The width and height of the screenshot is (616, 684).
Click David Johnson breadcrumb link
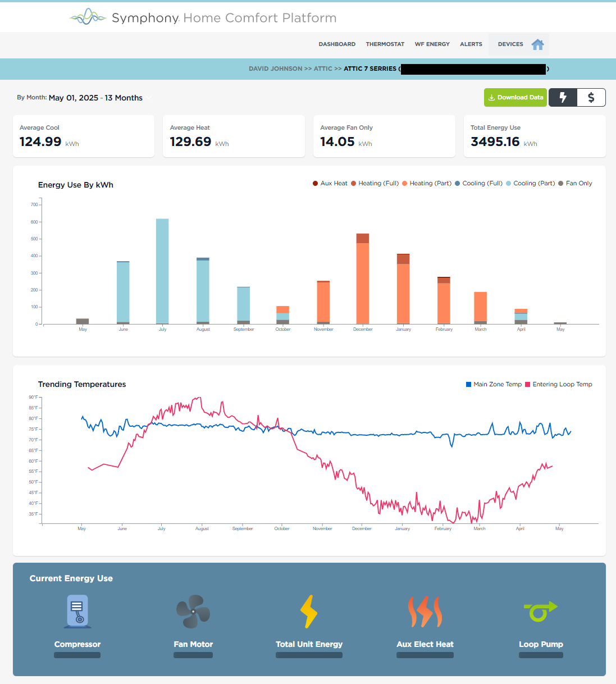276,69
